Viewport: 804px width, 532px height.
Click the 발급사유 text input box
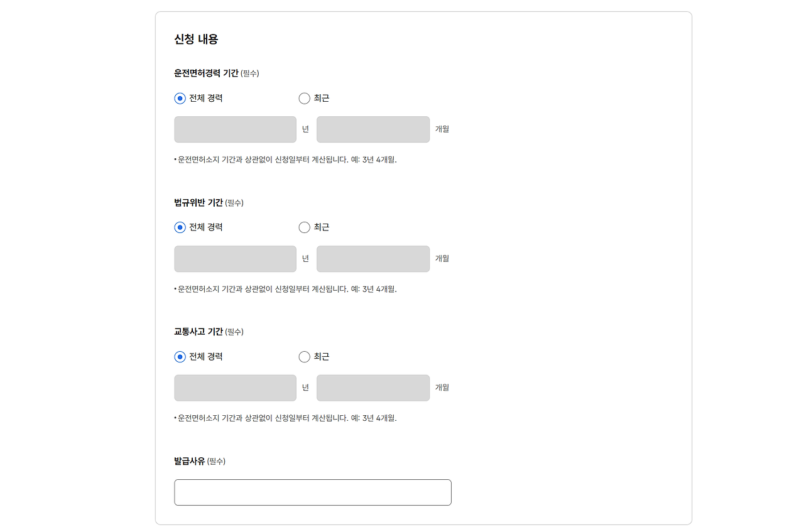312,492
